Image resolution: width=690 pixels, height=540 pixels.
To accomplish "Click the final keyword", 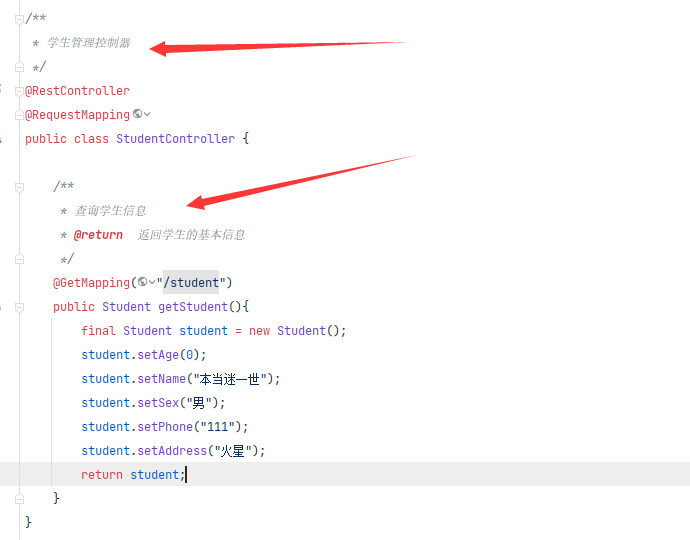I will pyautogui.click(x=98, y=331).
